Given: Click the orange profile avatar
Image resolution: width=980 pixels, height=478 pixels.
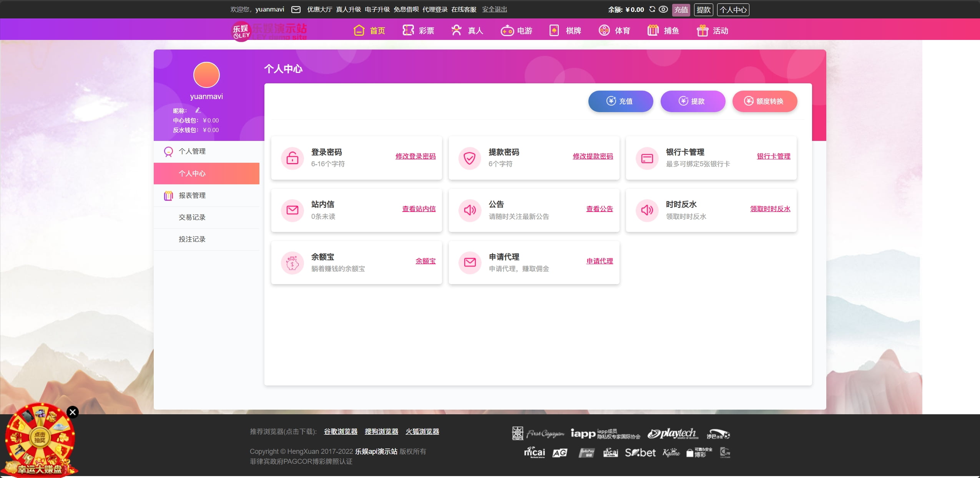Looking at the screenshot, I should click(x=206, y=75).
